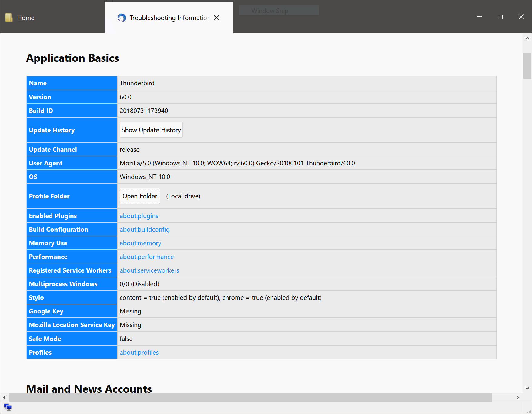
Task: Click the vertical scrollbar thumb
Action: click(527, 66)
